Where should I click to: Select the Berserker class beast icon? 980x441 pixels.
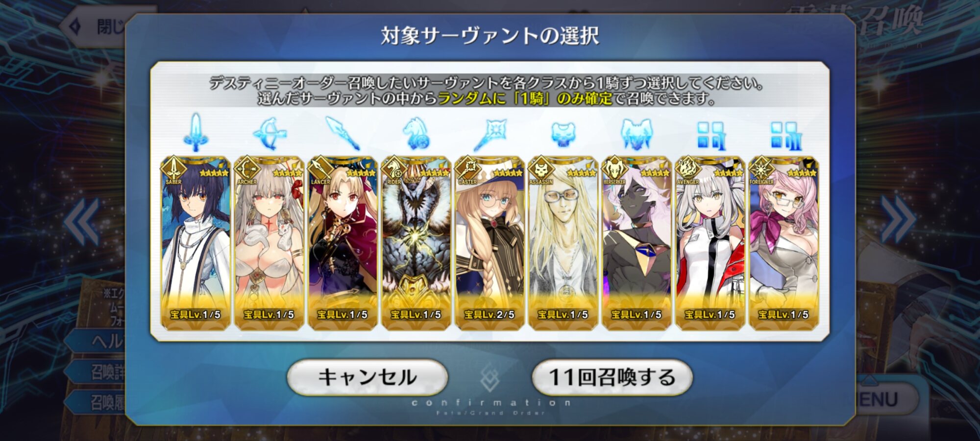[637, 134]
